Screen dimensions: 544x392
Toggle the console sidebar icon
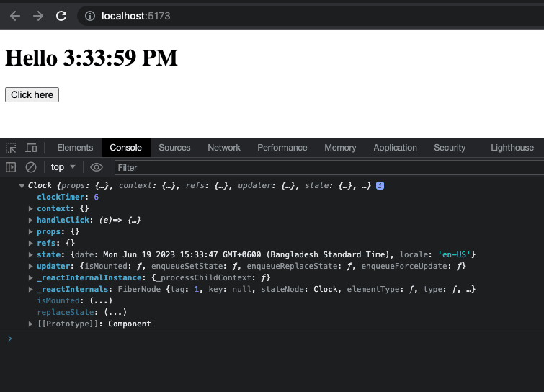tap(11, 168)
